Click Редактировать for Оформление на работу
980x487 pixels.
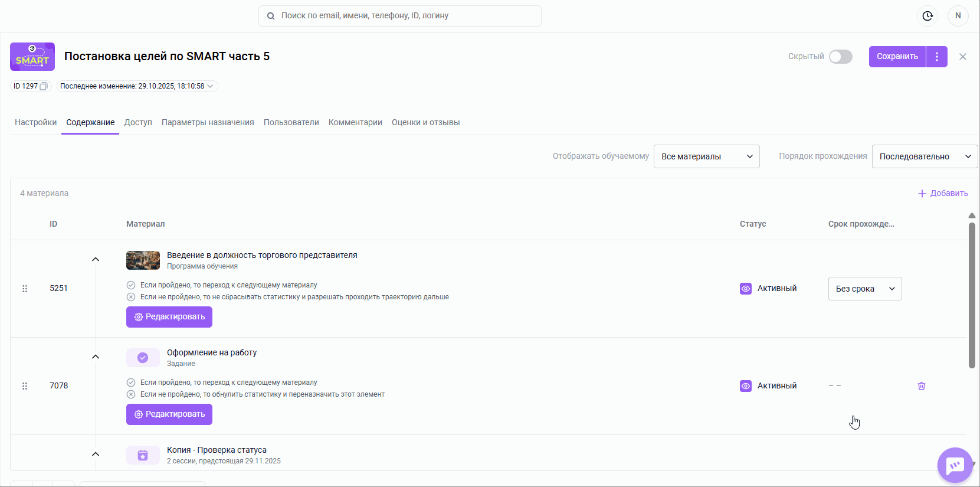pos(169,414)
